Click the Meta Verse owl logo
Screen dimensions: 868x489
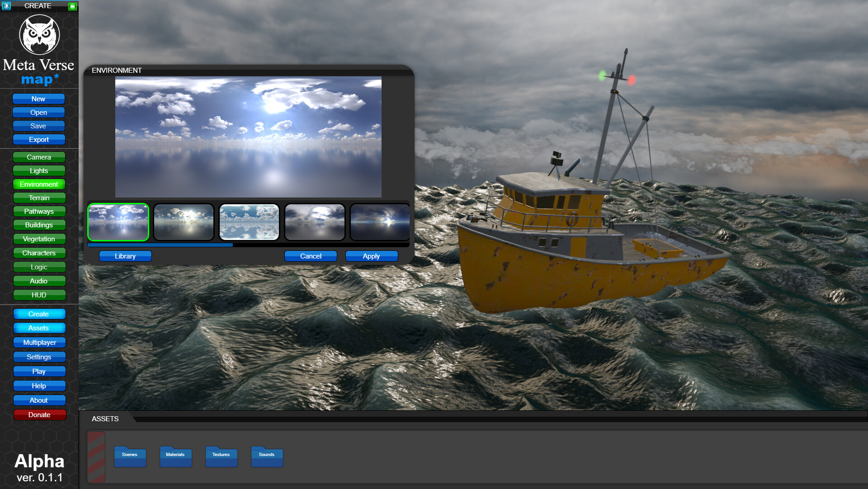[x=39, y=35]
